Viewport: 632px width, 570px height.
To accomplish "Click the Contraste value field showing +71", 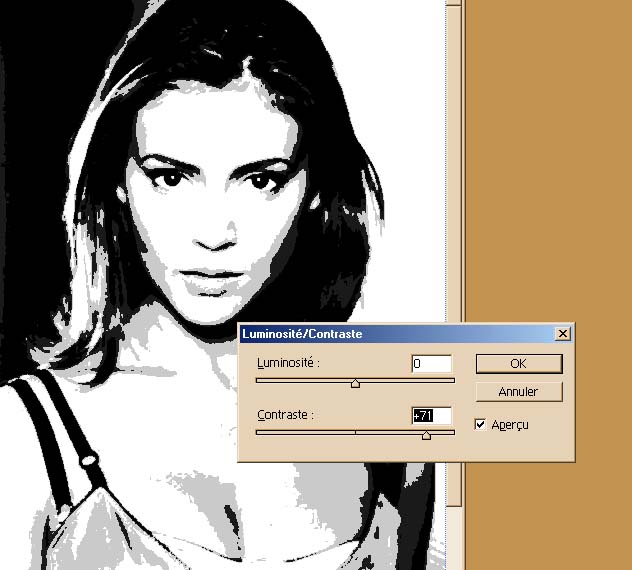I will click(432, 415).
